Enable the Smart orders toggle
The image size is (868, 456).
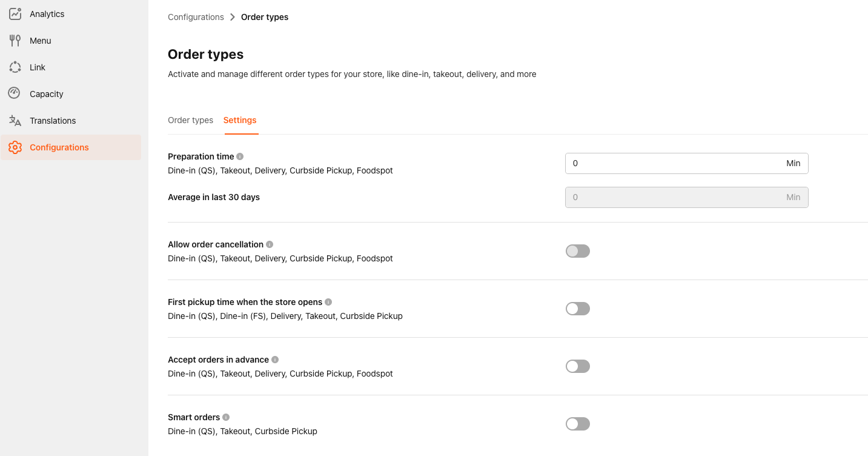point(578,424)
